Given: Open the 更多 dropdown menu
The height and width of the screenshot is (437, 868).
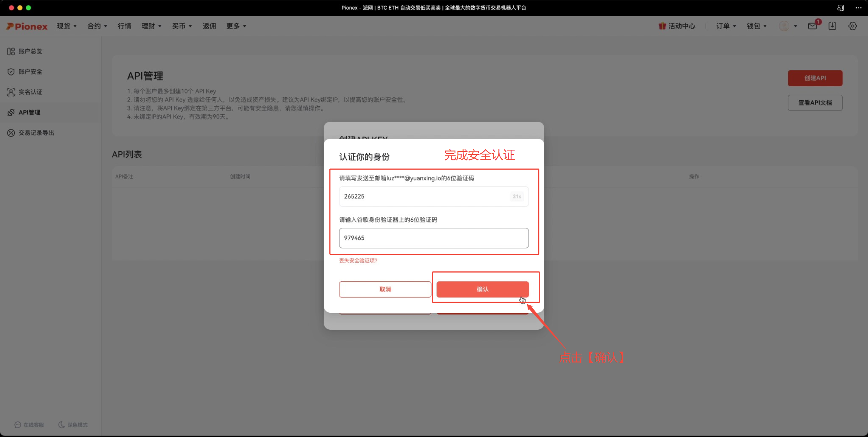Looking at the screenshot, I should pyautogui.click(x=236, y=26).
